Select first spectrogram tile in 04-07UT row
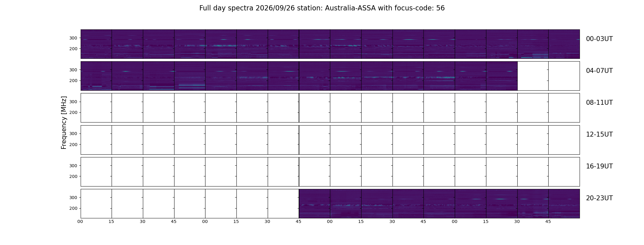The height and width of the screenshot is (245, 644). pos(96,76)
